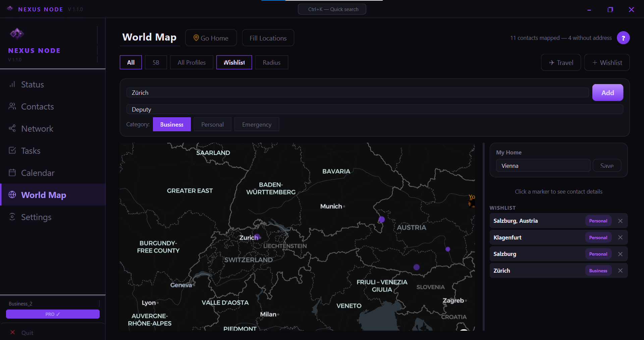The height and width of the screenshot is (340, 644).
Task: Toggle the Wishlist filter tab
Action: click(234, 62)
